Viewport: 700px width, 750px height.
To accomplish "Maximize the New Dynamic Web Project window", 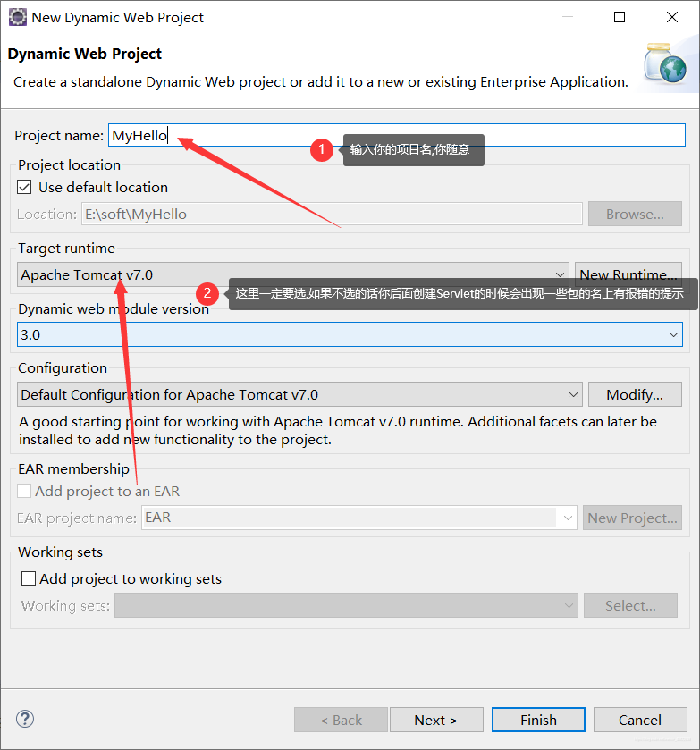I will click(620, 17).
